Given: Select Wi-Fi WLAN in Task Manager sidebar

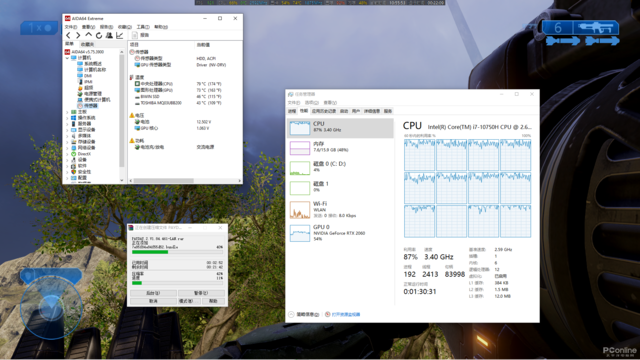Looking at the screenshot, I should pos(340,210).
